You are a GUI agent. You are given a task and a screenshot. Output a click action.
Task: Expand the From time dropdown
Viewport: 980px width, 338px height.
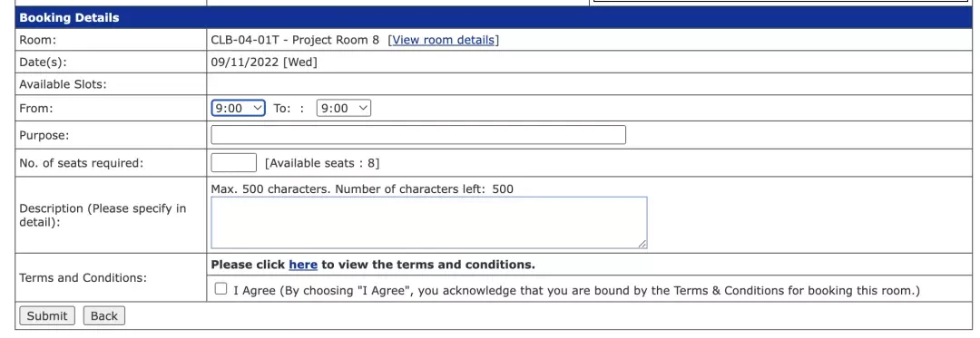point(238,108)
